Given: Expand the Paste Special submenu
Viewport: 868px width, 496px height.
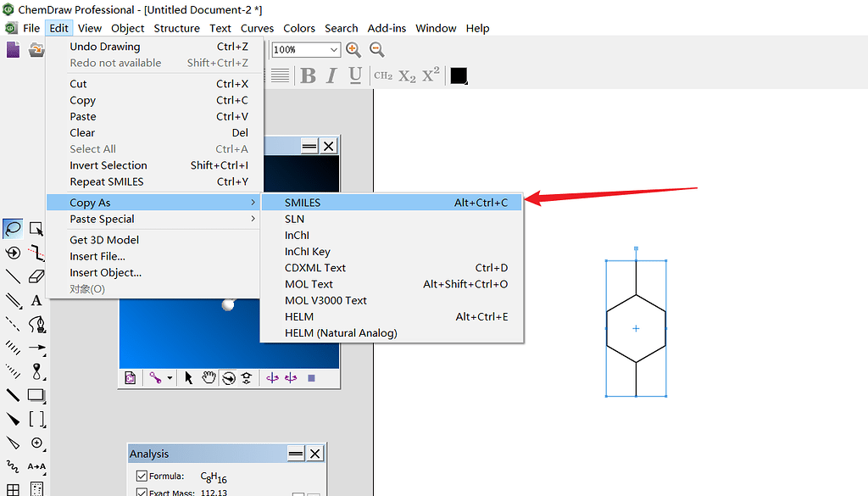Looking at the screenshot, I should pyautogui.click(x=161, y=219).
